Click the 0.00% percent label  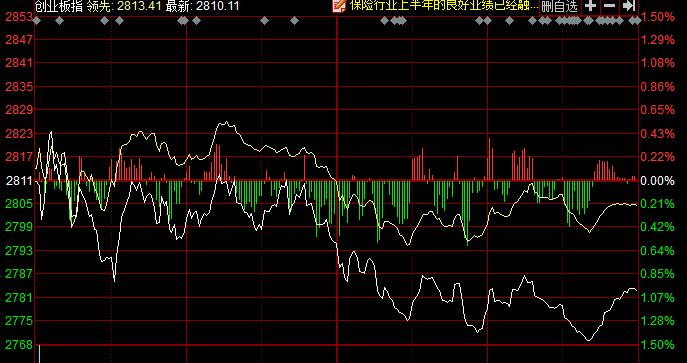[658, 180]
